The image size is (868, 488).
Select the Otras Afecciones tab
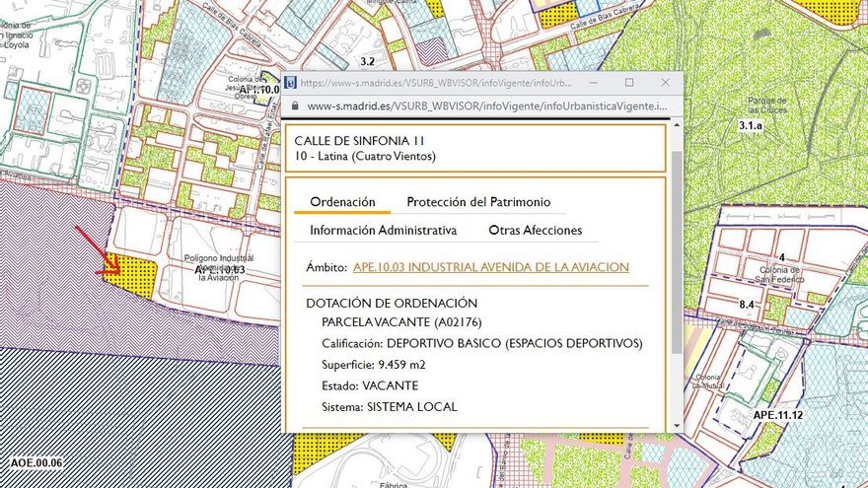pyautogui.click(x=536, y=230)
